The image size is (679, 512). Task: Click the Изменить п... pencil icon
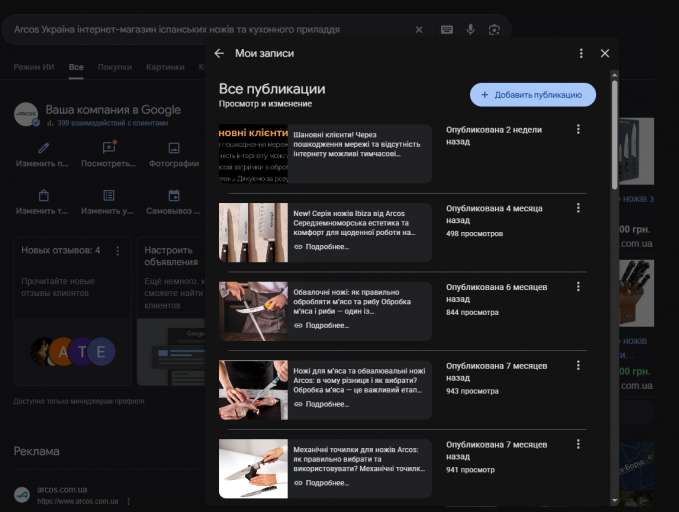pos(43,148)
